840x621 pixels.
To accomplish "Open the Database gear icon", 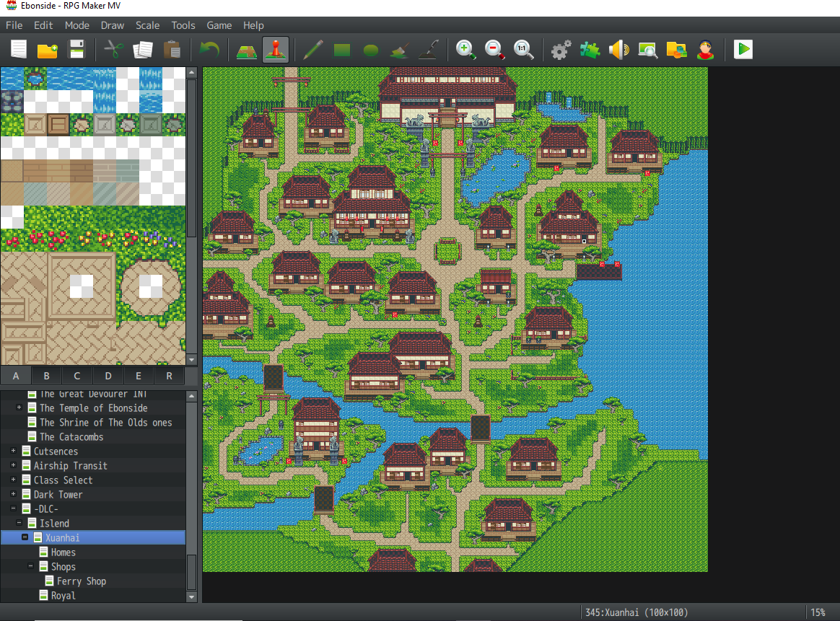I will (x=561, y=50).
